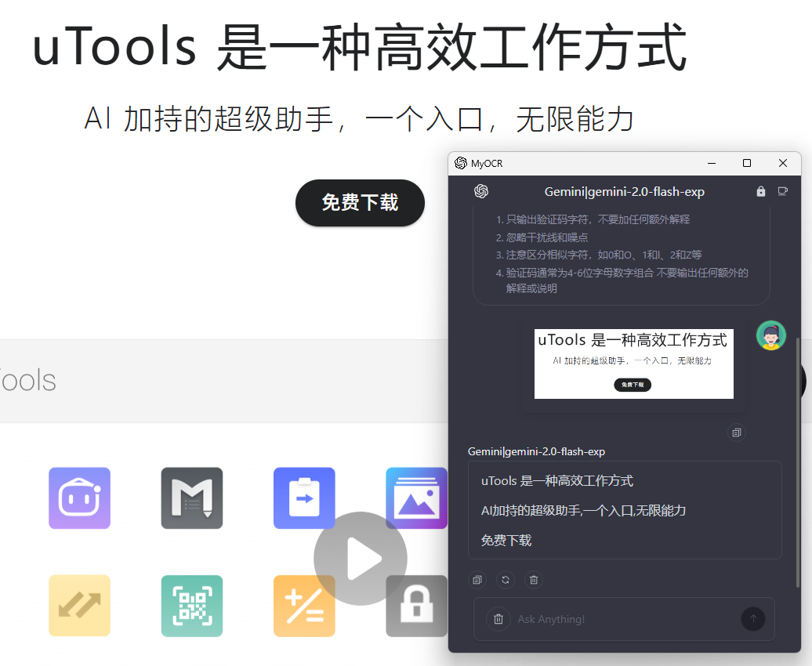Viewport: 812px width, 666px height.
Task: Close the MyOCR window
Action: (x=782, y=163)
